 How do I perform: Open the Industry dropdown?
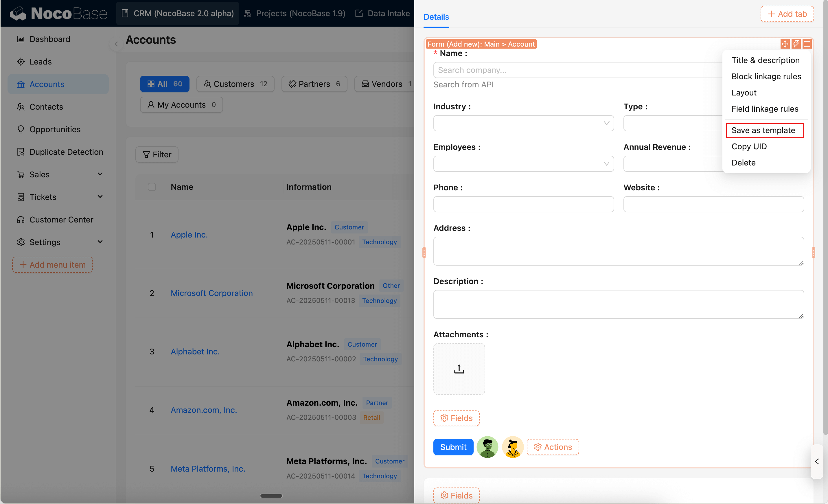524,123
